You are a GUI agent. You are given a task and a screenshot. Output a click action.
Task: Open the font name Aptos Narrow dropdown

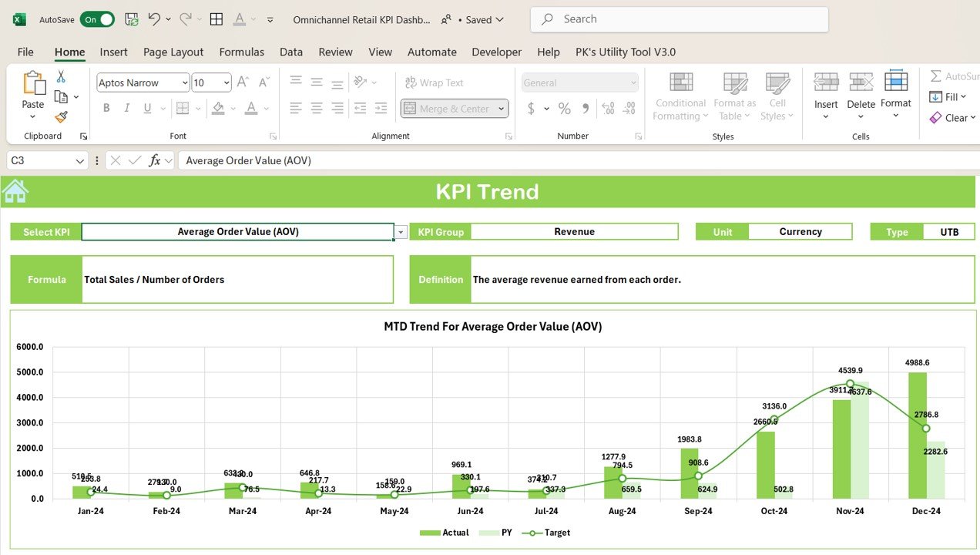click(x=184, y=82)
